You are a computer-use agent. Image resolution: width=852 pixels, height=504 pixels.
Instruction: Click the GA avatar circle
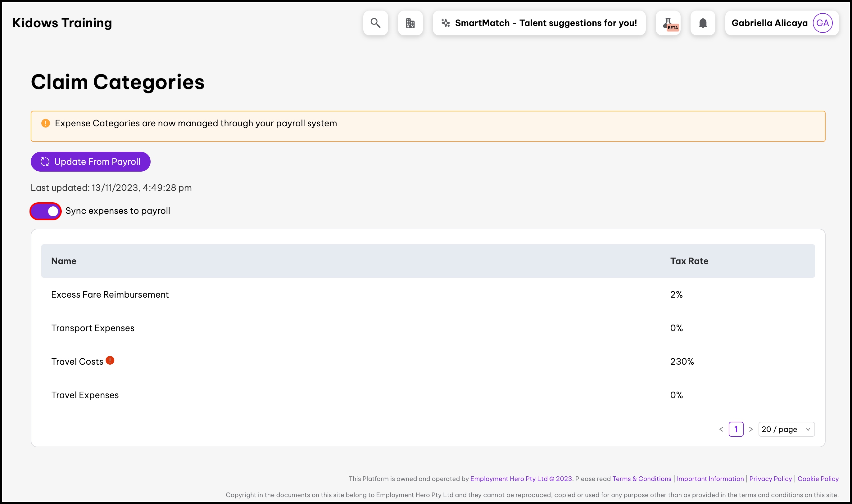pos(822,23)
